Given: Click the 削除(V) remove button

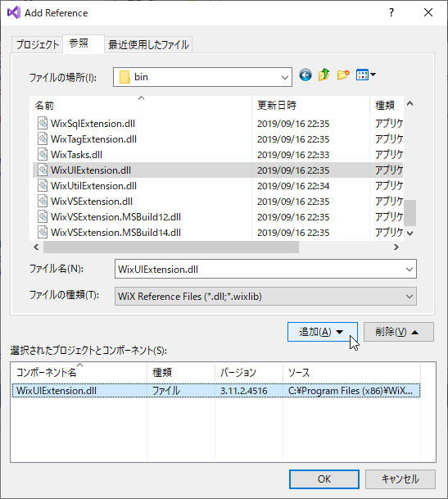Looking at the screenshot, I should pos(398,332).
